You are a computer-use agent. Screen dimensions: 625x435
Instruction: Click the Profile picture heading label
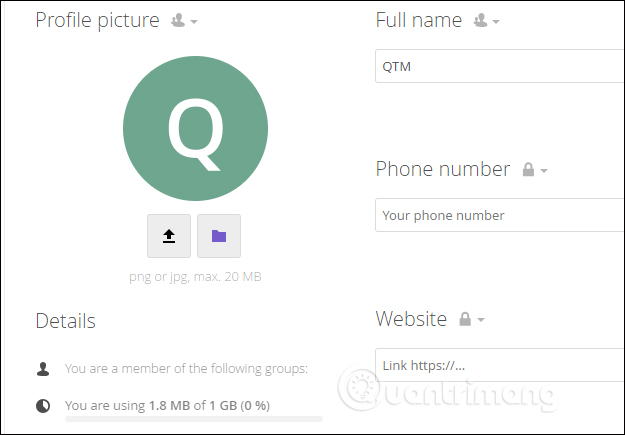coord(97,20)
